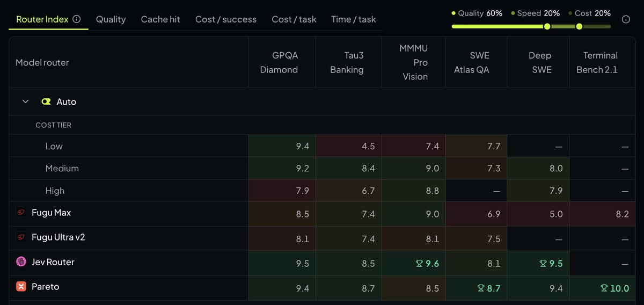
Task: Click the Jev Router logo icon
Action: tap(21, 262)
